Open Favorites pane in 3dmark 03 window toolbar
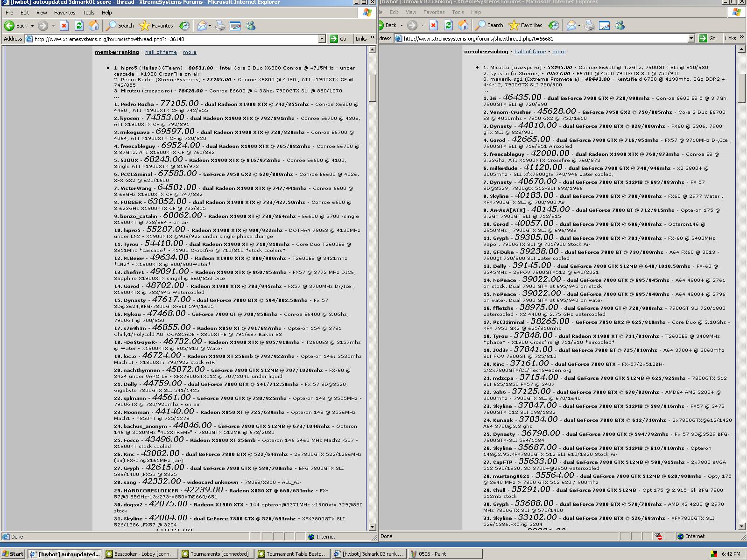Viewport: 747px width, 560px height. (525, 25)
